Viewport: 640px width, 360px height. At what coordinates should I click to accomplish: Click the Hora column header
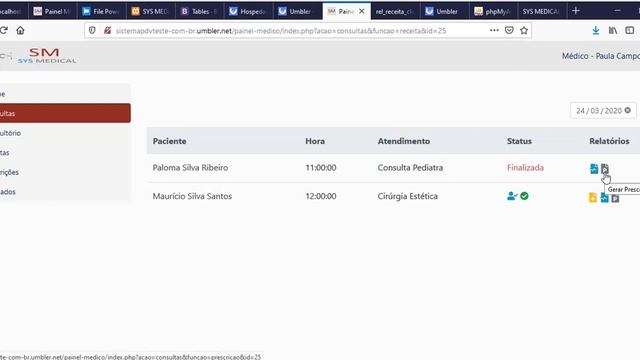click(x=315, y=141)
